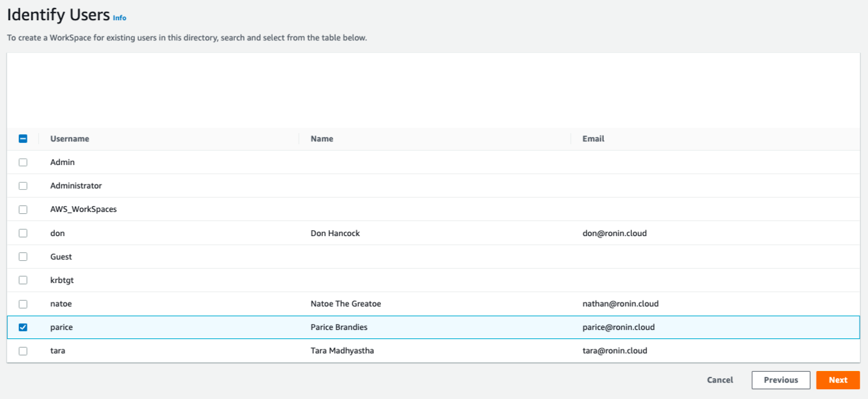Click the Info link beside Identify Users
The image size is (868, 399).
tap(119, 18)
